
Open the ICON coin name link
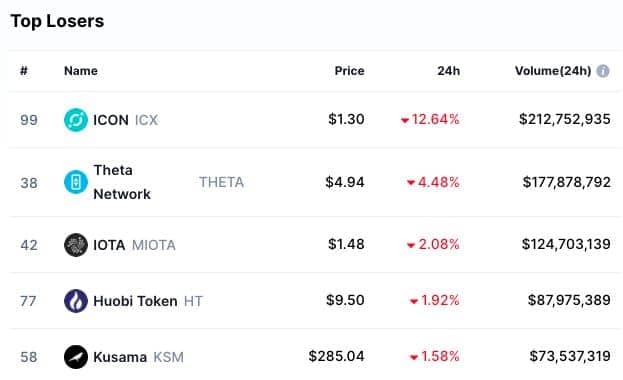[111, 120]
